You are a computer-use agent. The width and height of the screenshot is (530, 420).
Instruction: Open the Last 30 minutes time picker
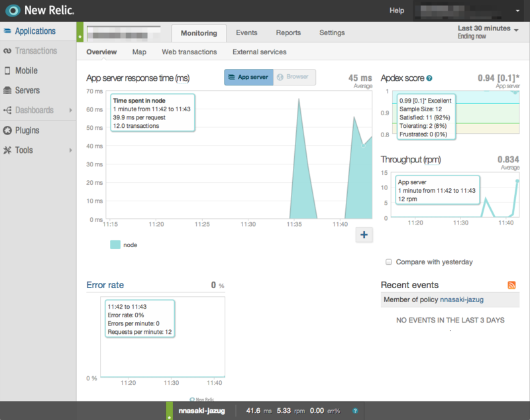coord(488,32)
